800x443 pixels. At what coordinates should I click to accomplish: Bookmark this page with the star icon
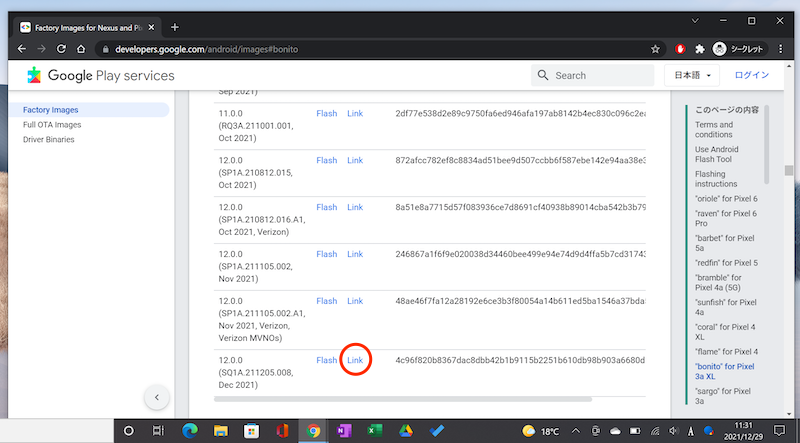coord(655,48)
